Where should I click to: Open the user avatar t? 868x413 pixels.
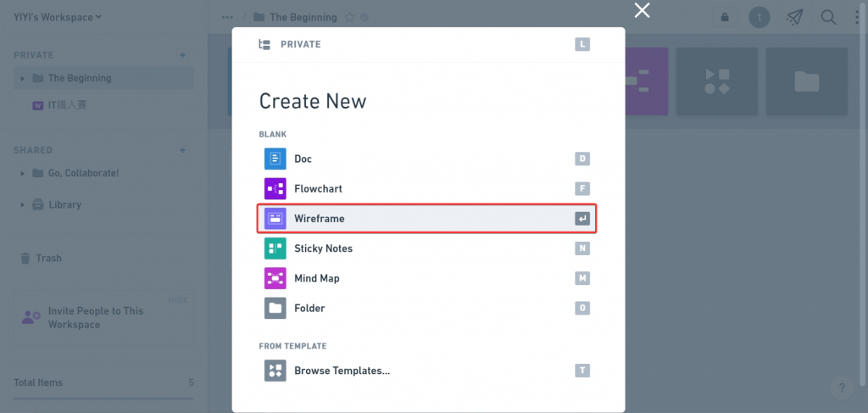(759, 17)
